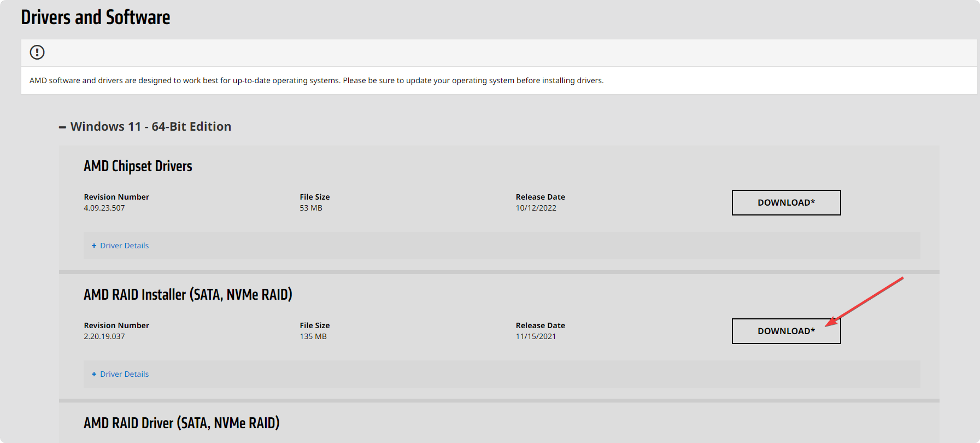Click release date 11/15/2021
The image size is (980, 443).
536,336
